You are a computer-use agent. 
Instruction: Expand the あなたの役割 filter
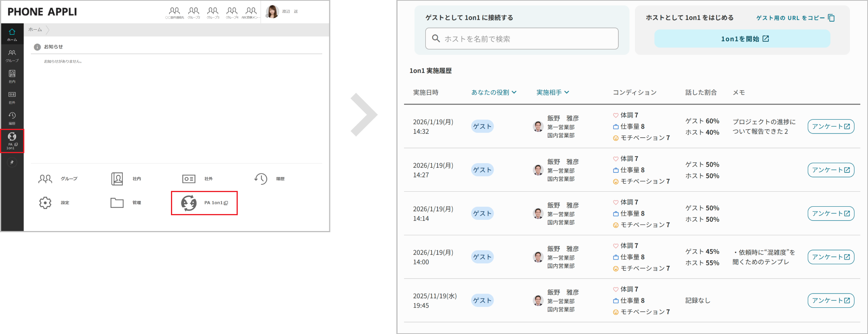494,92
